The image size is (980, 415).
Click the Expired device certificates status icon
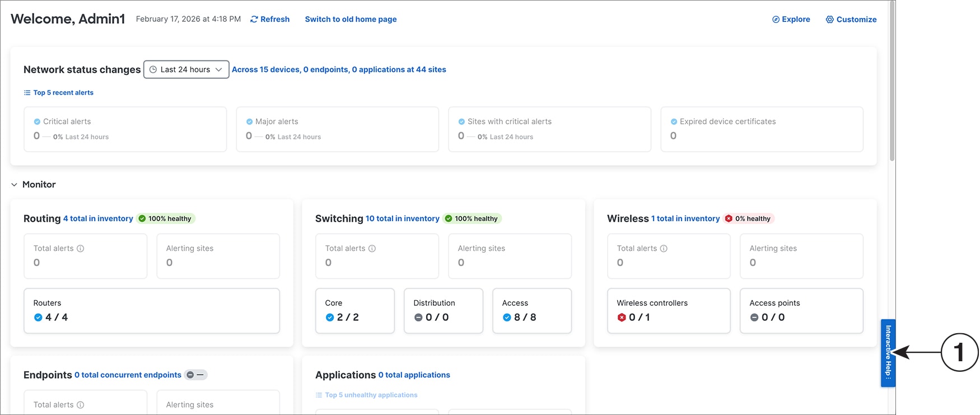(x=674, y=122)
